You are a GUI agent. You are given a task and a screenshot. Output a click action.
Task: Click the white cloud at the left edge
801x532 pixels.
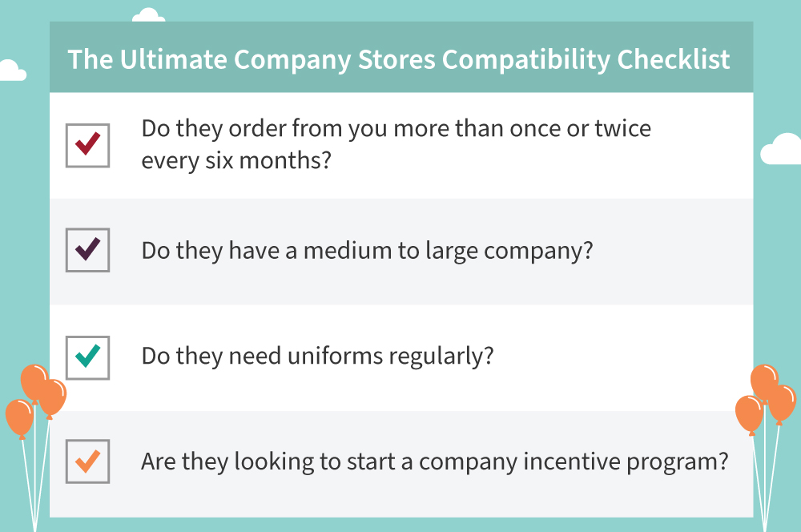click(10, 71)
